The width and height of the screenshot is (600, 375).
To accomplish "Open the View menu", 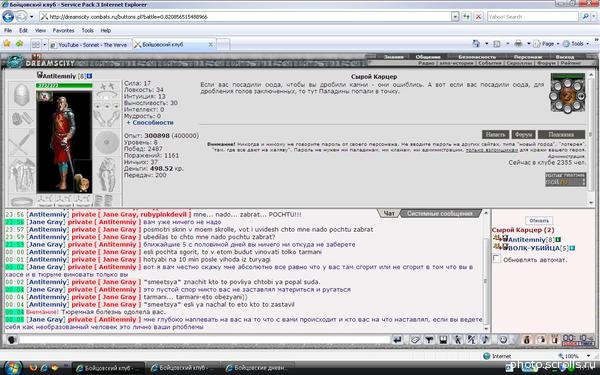I will coord(40,30).
